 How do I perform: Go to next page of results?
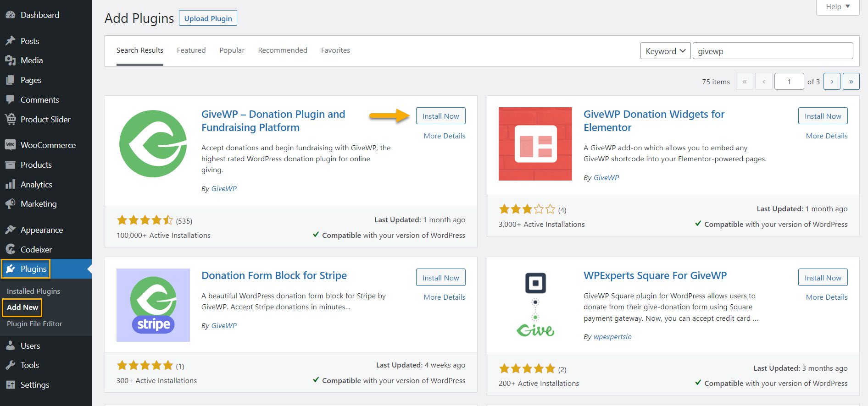click(832, 82)
